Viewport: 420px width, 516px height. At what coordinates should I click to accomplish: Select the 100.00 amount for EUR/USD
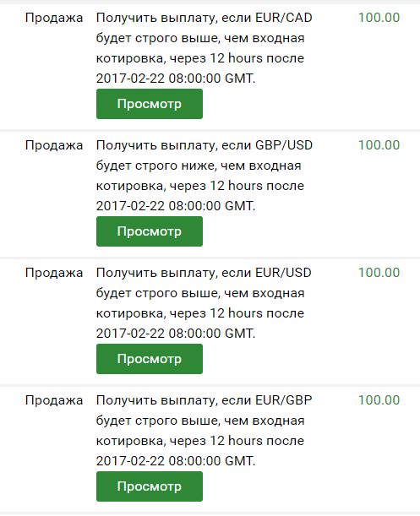379,273
